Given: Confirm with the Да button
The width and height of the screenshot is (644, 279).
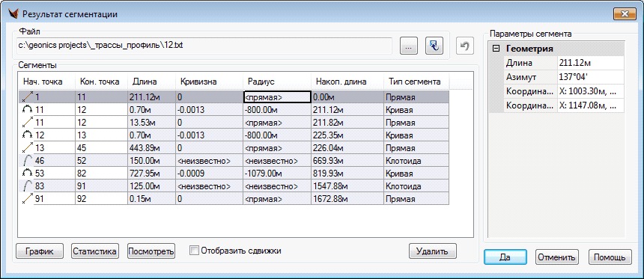Looking at the screenshot, I should [505, 257].
